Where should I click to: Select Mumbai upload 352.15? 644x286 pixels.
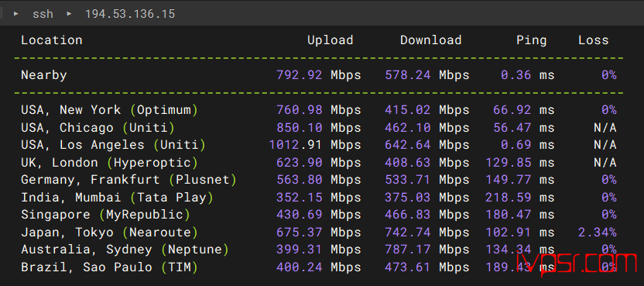300,198
